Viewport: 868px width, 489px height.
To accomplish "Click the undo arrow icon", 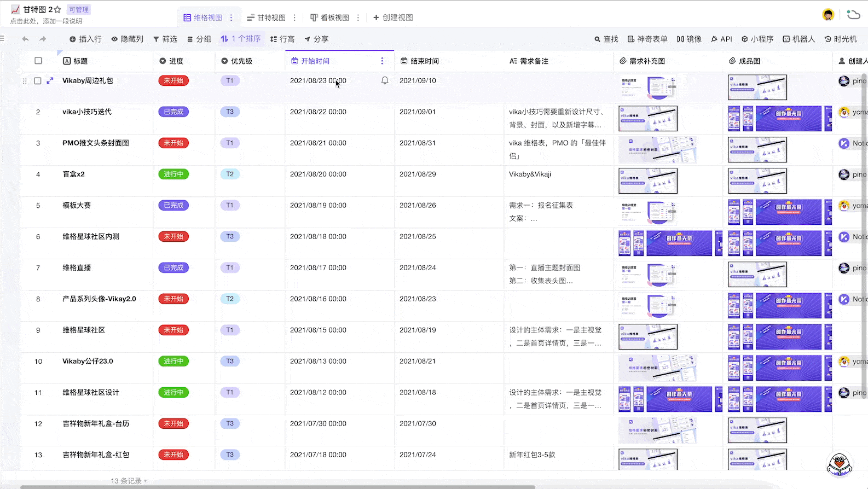I will (x=25, y=39).
